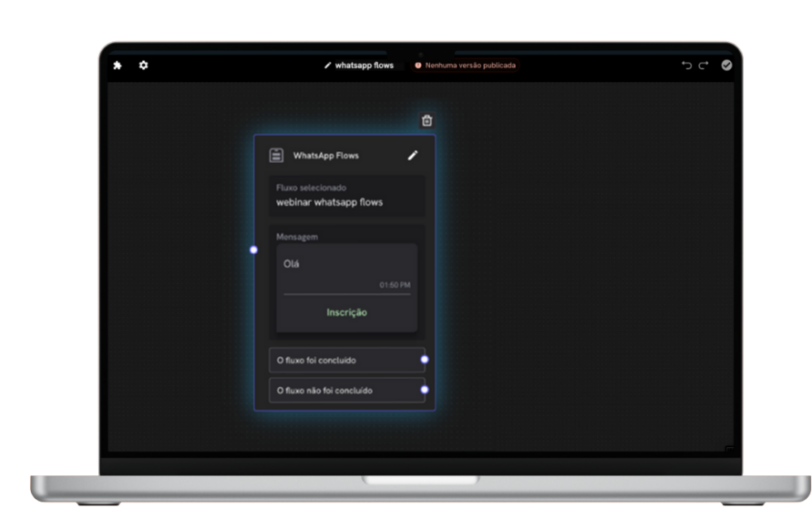Click the 01:50 PM timestamp
The height and width of the screenshot is (529, 812).
tap(396, 285)
